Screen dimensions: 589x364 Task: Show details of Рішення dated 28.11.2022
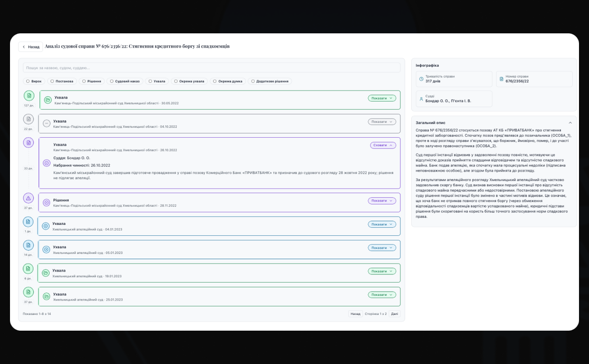pyautogui.click(x=382, y=201)
